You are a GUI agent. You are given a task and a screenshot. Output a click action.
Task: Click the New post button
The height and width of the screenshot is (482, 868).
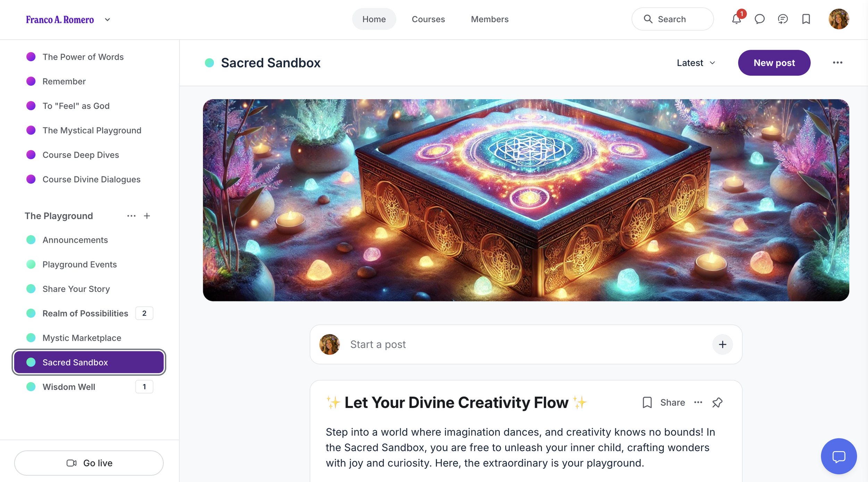(774, 63)
